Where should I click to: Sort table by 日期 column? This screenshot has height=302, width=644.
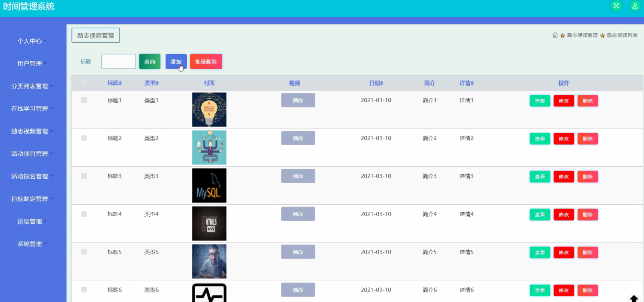click(x=376, y=83)
